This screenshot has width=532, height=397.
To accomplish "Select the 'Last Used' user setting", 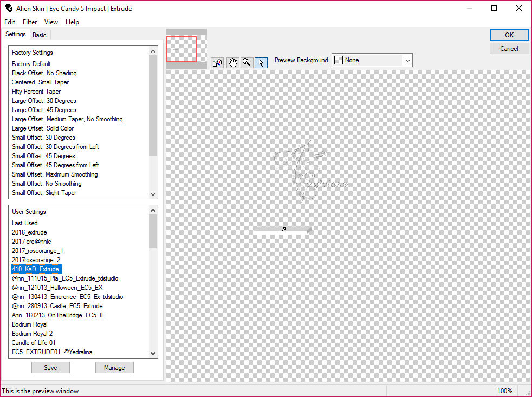I will 25,223.
